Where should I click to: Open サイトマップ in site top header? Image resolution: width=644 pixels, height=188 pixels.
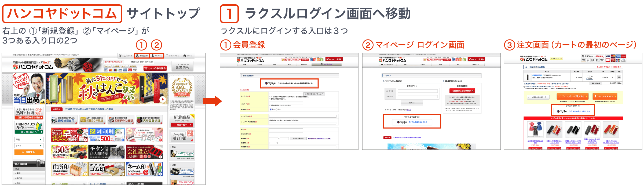[x=173, y=56]
